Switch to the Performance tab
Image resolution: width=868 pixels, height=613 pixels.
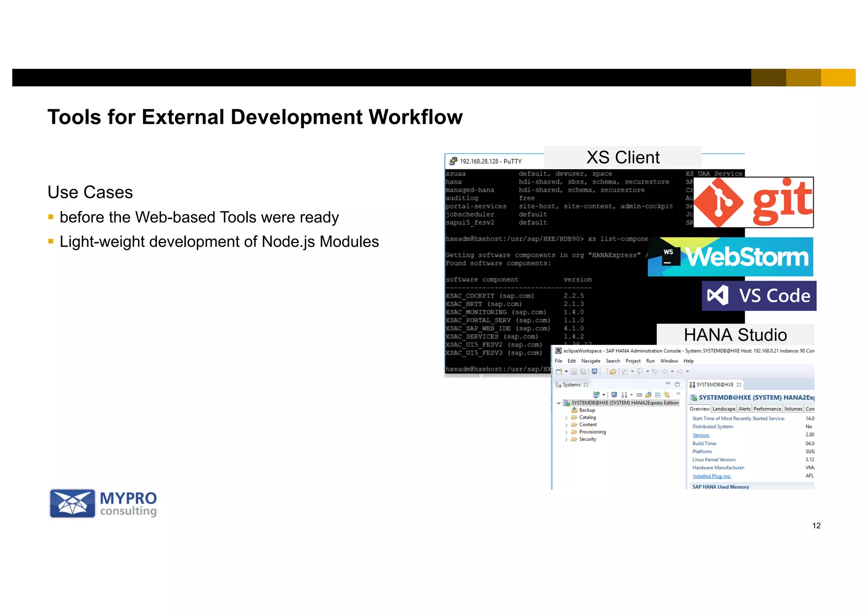tap(767, 409)
